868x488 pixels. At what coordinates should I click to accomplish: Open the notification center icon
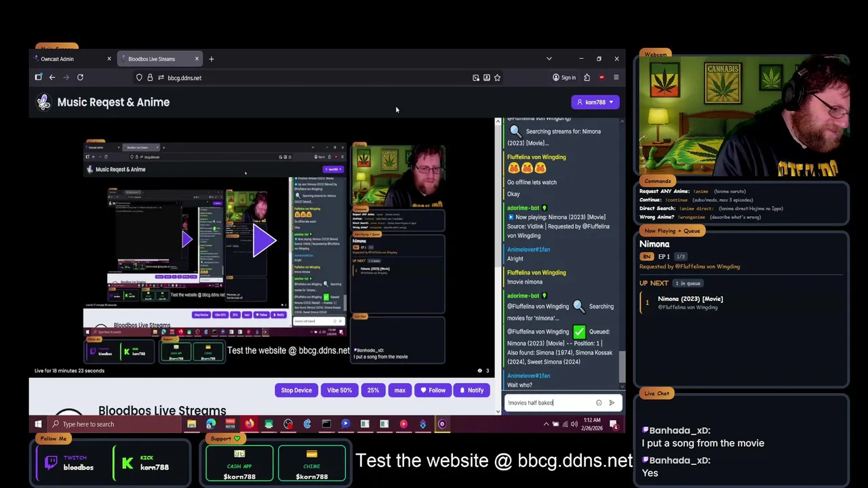[613, 424]
